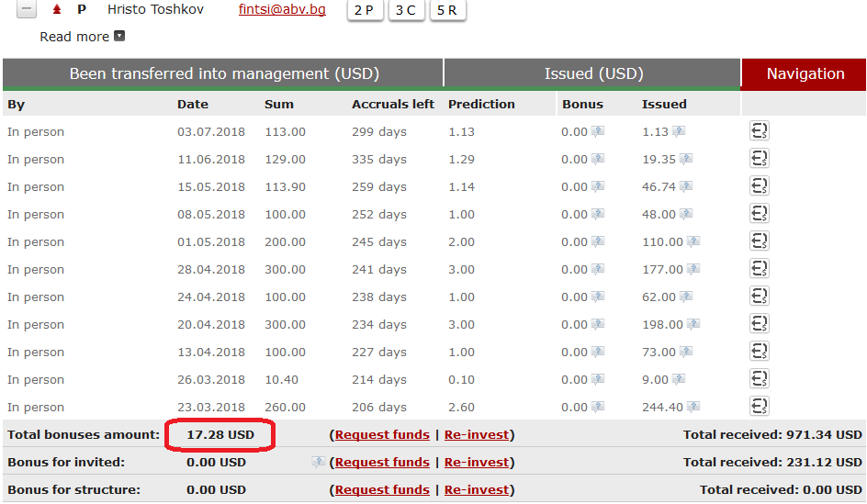Click the Date column header
Image resolution: width=867 pixels, height=504 pixels.
(193, 104)
